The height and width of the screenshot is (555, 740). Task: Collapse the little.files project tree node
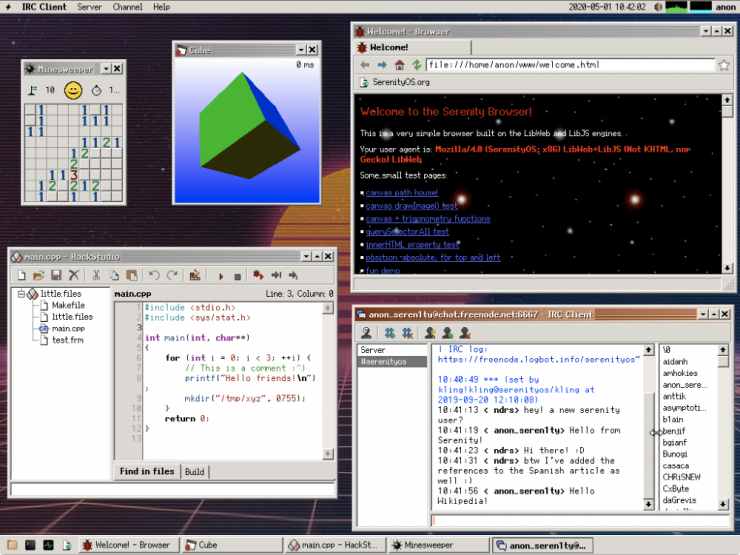click(x=21, y=294)
